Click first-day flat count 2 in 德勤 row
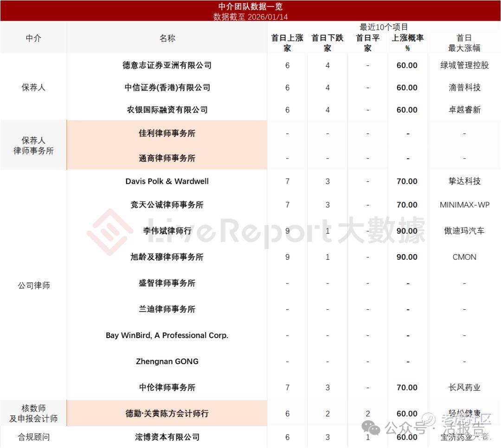This screenshot has height=448, width=501. [368, 414]
